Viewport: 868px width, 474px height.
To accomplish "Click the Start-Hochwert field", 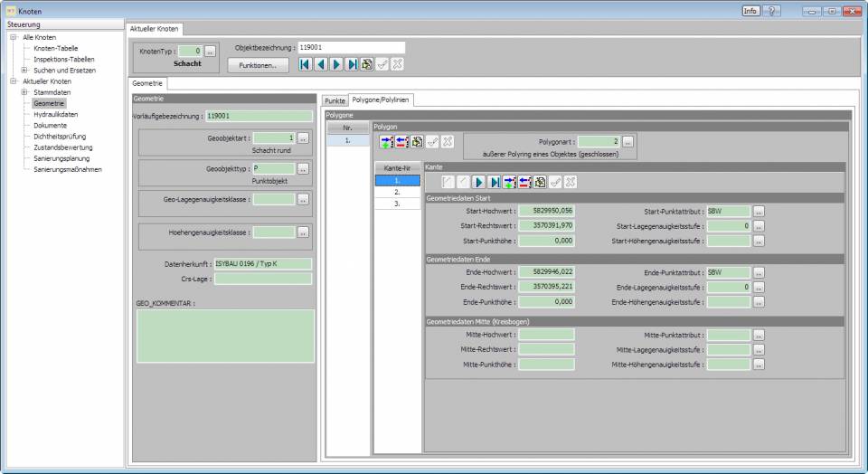I will [x=546, y=211].
